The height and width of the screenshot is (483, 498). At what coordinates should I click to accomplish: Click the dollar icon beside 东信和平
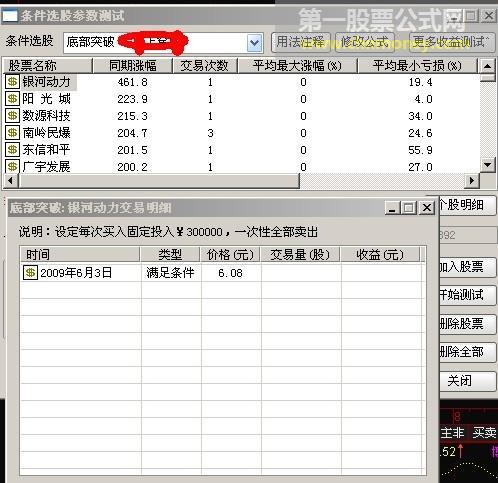coord(12,150)
